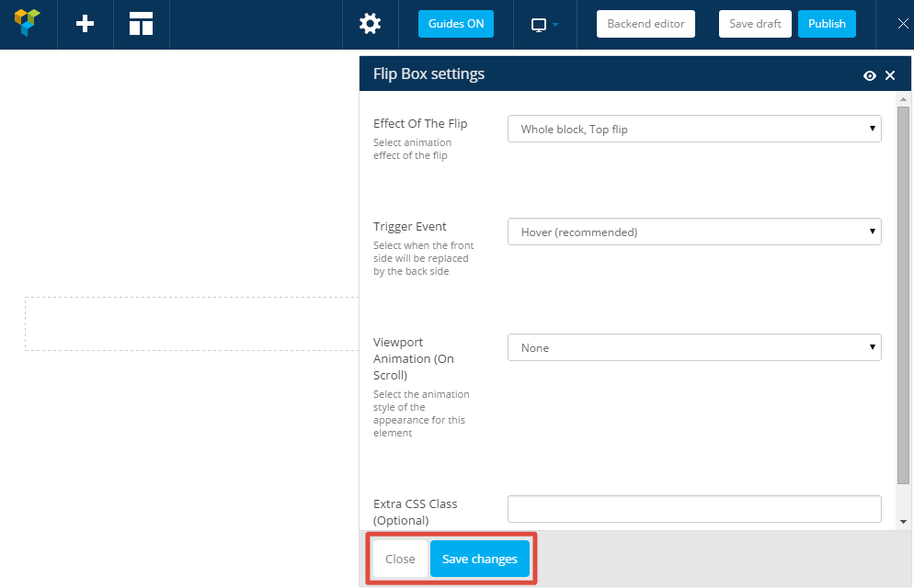Close the frontend editor with the top X
The width and height of the screenshot is (914, 588).
(902, 24)
